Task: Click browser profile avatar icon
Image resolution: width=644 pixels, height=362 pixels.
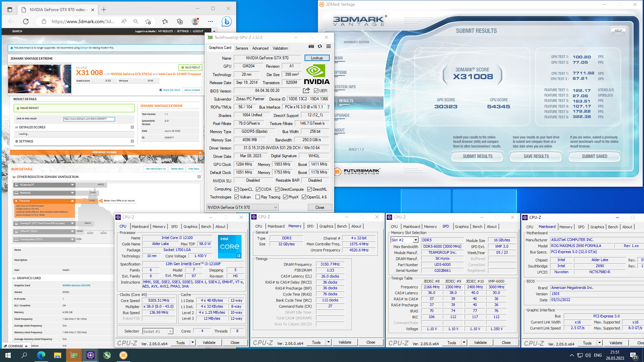Action: (x=195, y=21)
